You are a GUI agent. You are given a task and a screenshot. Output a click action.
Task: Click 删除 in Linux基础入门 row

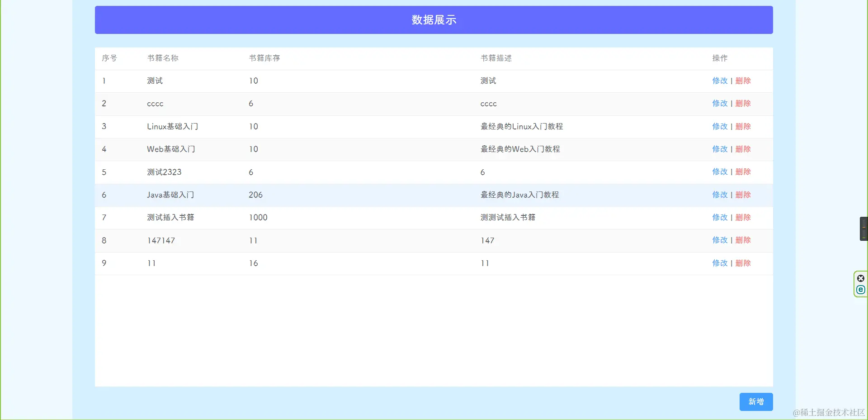[x=743, y=126]
